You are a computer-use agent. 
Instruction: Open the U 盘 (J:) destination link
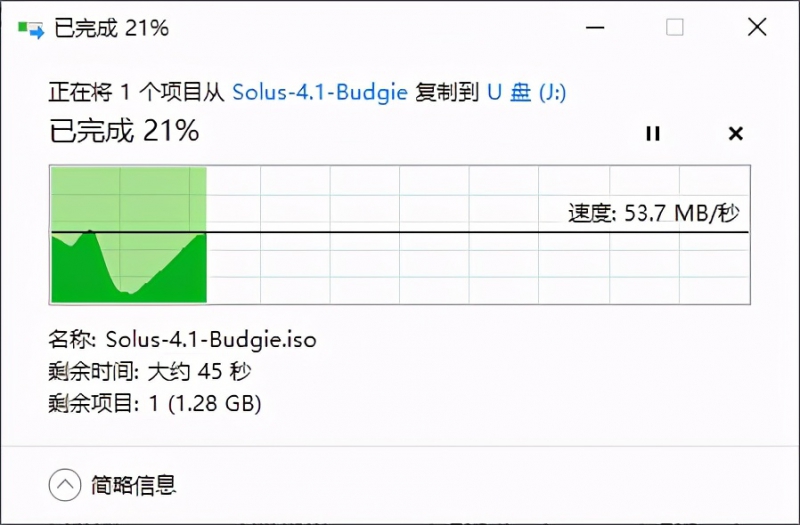pyautogui.click(x=527, y=92)
